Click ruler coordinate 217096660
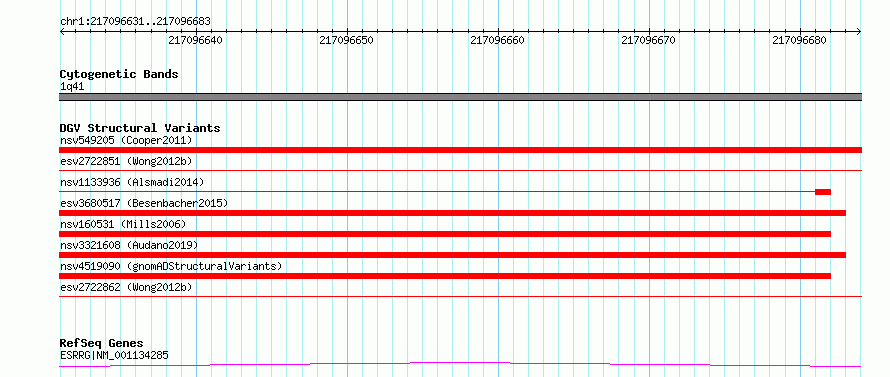This screenshot has height=377, width=890. [497, 40]
